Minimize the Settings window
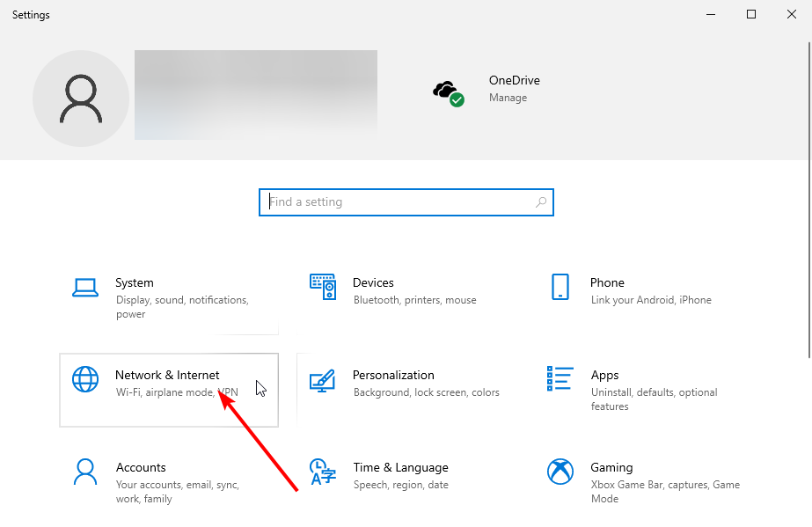Image resolution: width=812 pixels, height=527 pixels. 711,14
